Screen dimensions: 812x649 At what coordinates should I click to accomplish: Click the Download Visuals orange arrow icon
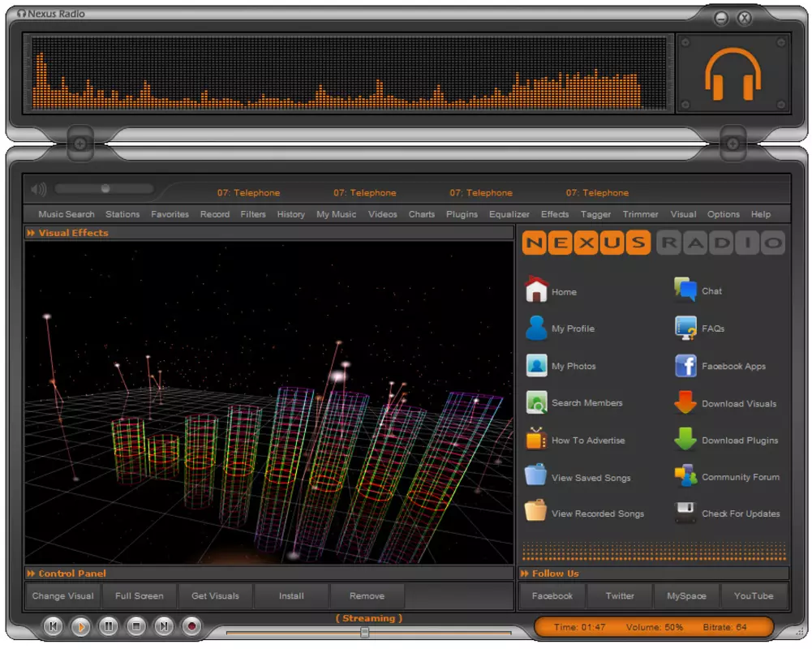pos(685,402)
